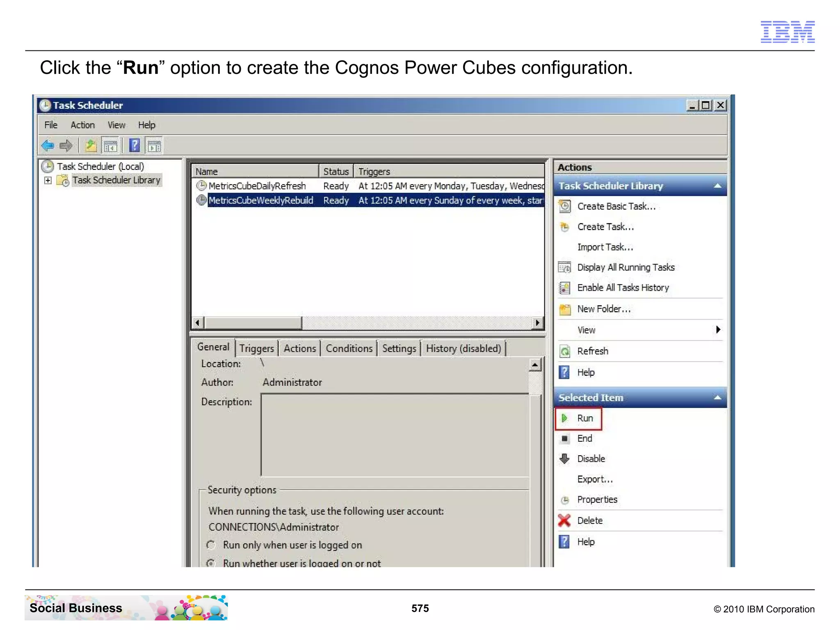Screen dimensions: 840x630
Task: Open the File menu
Action: pyautogui.click(x=51, y=125)
